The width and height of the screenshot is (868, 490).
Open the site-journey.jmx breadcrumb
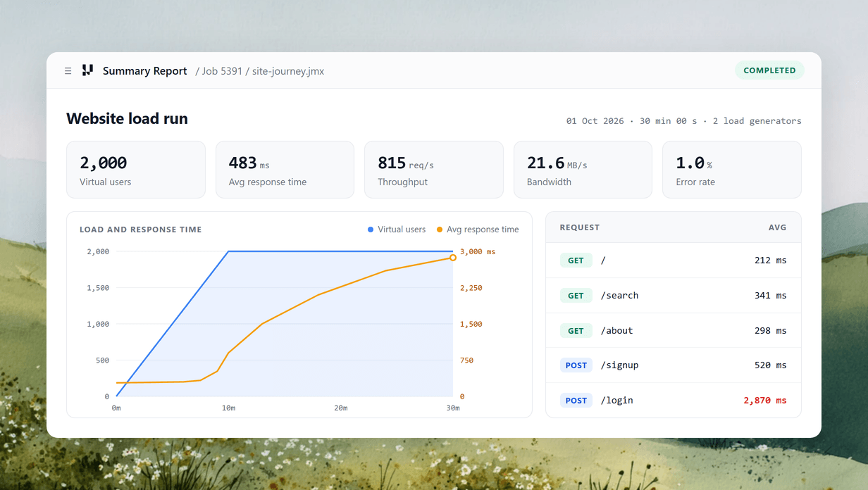click(x=288, y=71)
